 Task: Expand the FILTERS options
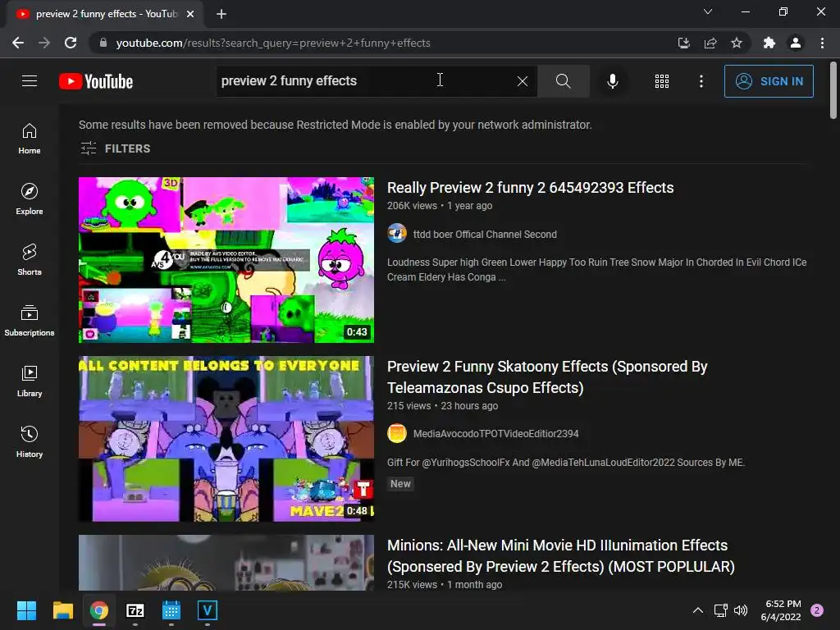point(115,148)
